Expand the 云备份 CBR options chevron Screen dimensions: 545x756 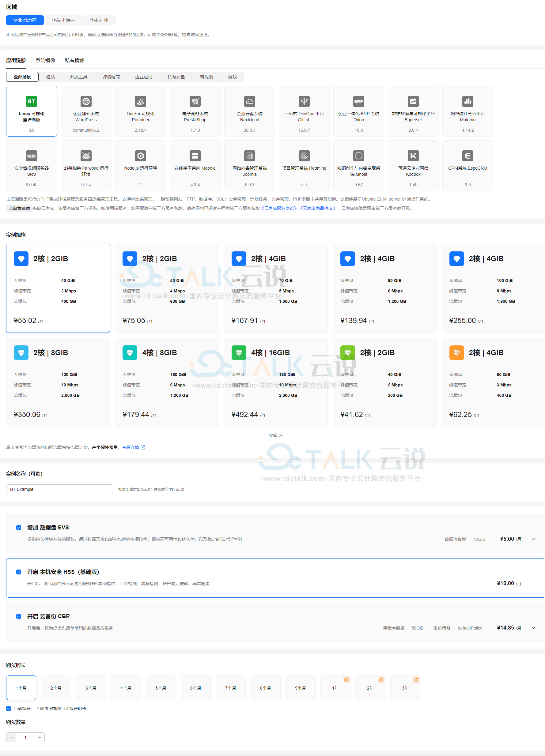coord(533,628)
